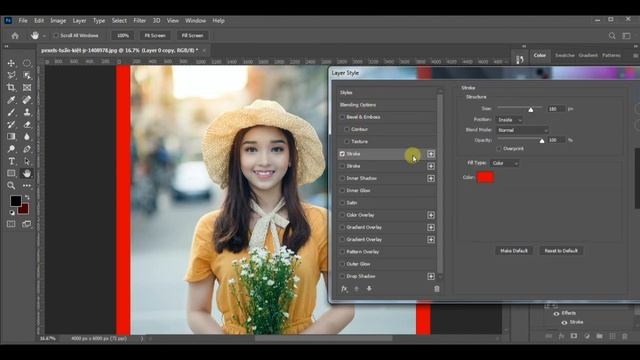Screen dimensions: 640x360
Task: Select the Frame tool
Action: pos(27,88)
